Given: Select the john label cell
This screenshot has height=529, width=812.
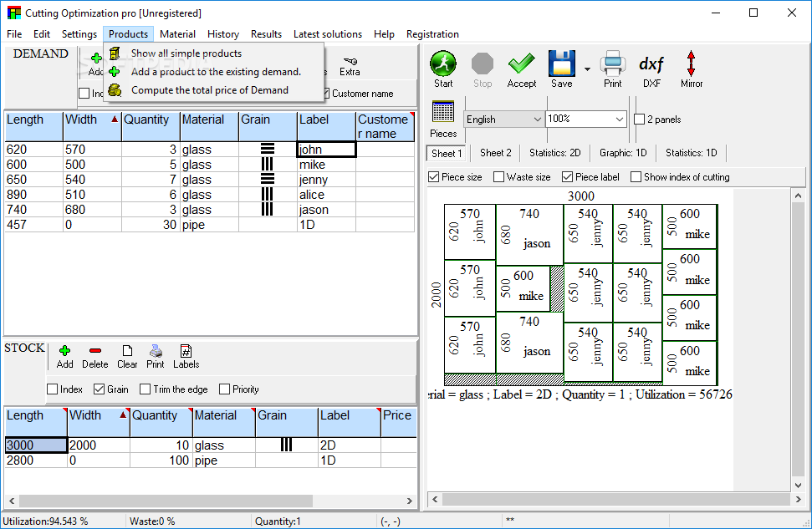Looking at the screenshot, I should pos(327,150).
